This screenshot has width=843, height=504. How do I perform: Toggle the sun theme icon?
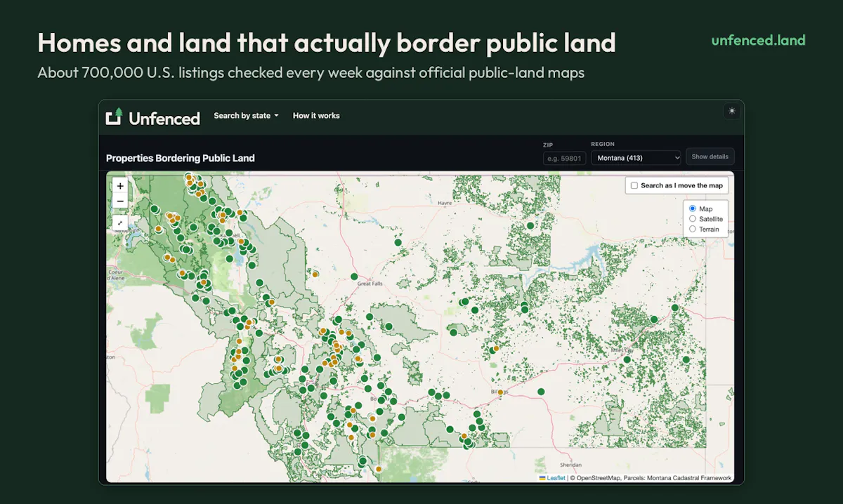tap(733, 111)
